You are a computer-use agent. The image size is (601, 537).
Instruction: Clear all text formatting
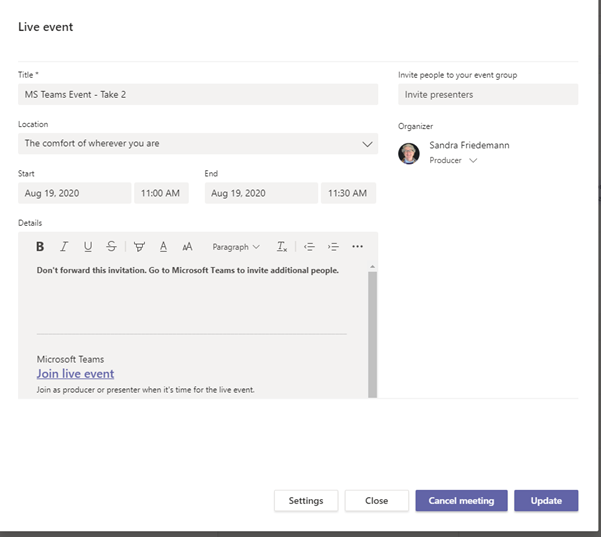coord(282,246)
